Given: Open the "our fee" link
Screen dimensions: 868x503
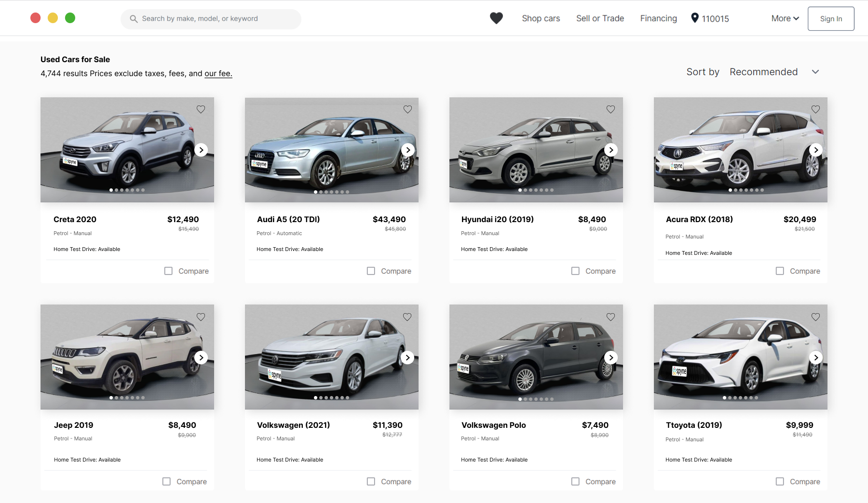Looking at the screenshot, I should tap(218, 73).
